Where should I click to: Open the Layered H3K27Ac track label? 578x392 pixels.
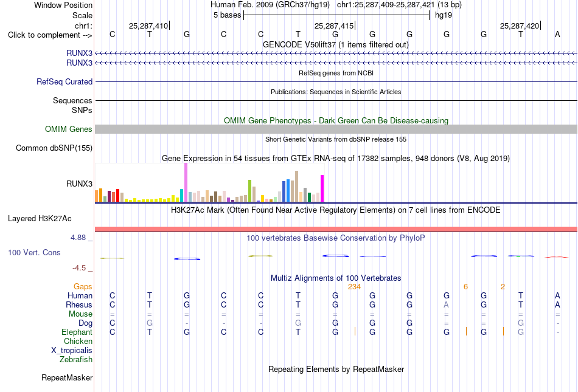(40, 219)
